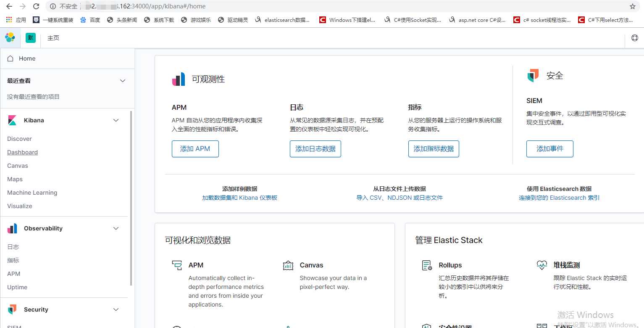Open Discover in the sidebar
This screenshot has width=644, height=328.
[x=19, y=139]
